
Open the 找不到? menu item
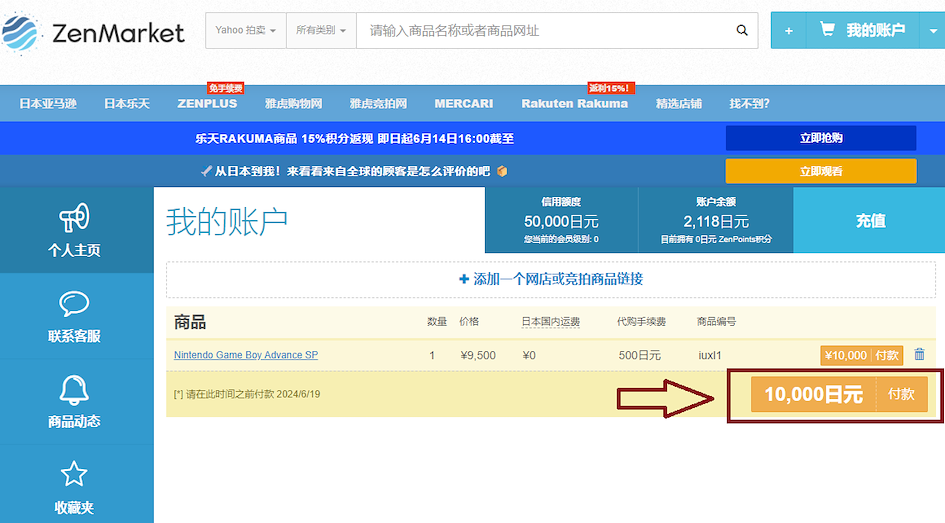click(x=749, y=104)
